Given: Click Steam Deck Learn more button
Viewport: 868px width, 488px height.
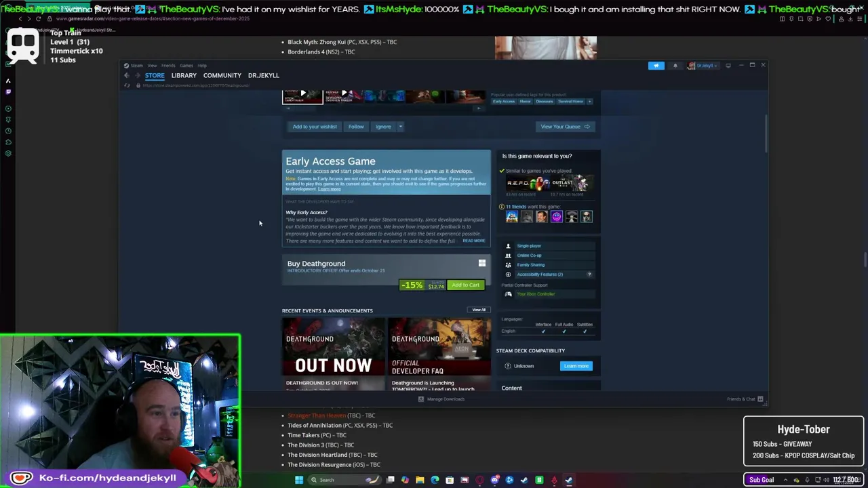Looking at the screenshot, I should (576, 366).
